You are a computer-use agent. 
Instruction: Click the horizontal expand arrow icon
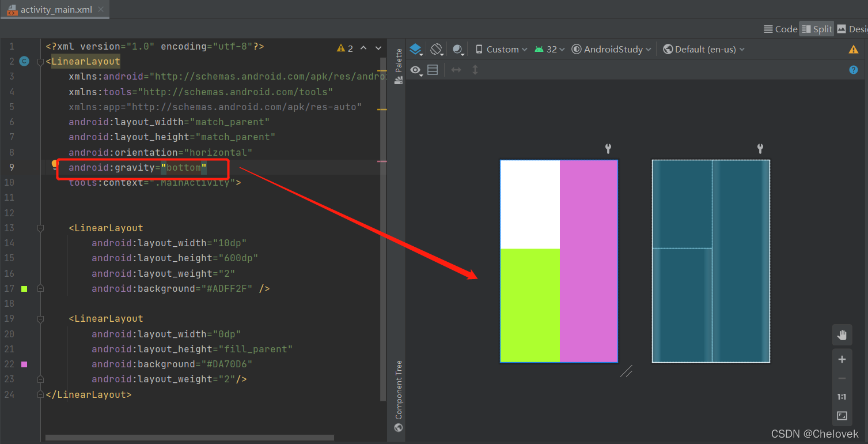point(456,70)
